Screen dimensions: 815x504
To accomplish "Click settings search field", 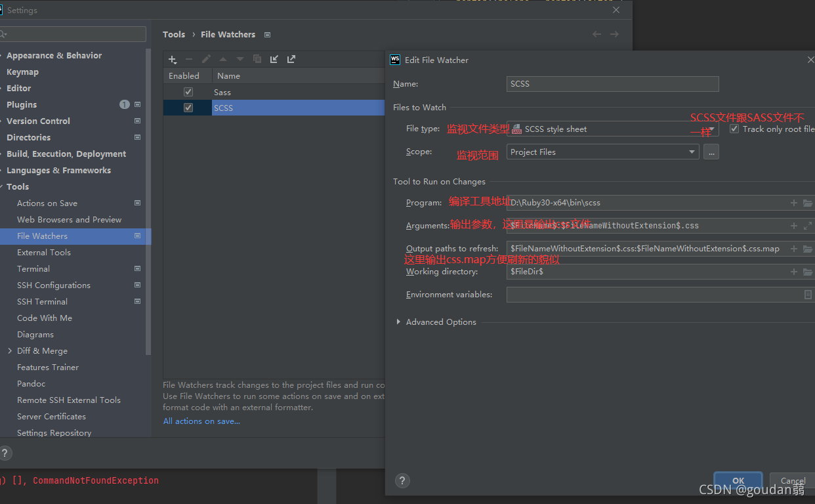I will click(73, 34).
